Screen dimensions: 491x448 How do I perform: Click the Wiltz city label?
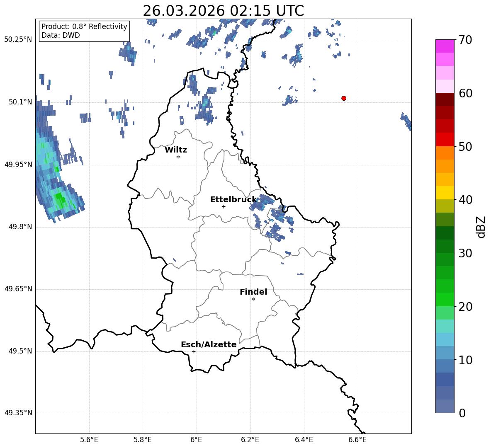tap(176, 150)
